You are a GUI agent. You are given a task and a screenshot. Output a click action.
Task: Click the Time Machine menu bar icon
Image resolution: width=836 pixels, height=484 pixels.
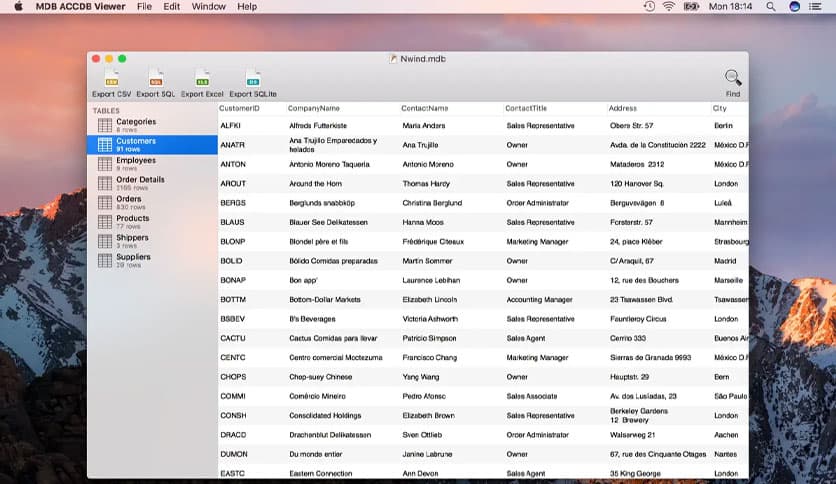pos(649,6)
